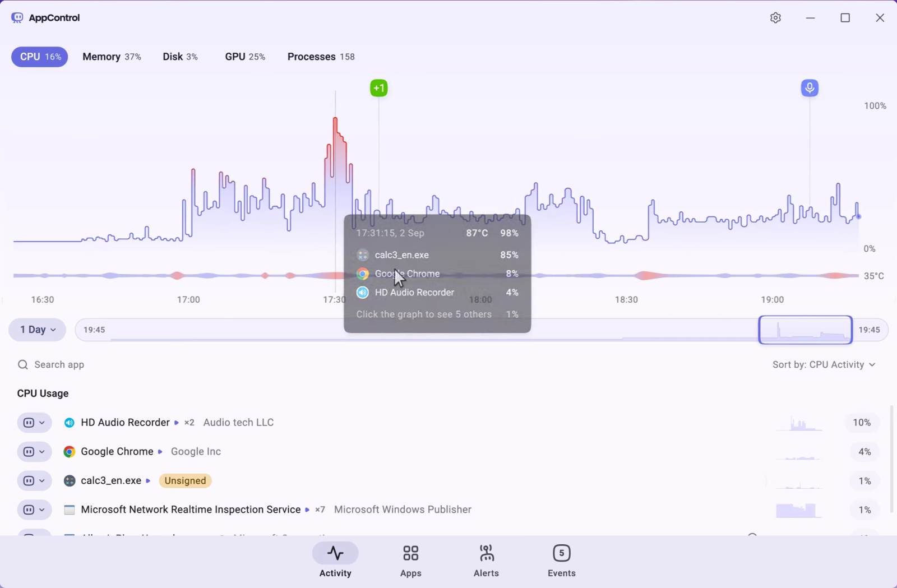
Task: Click the microphone badge on the graph
Action: (x=809, y=87)
